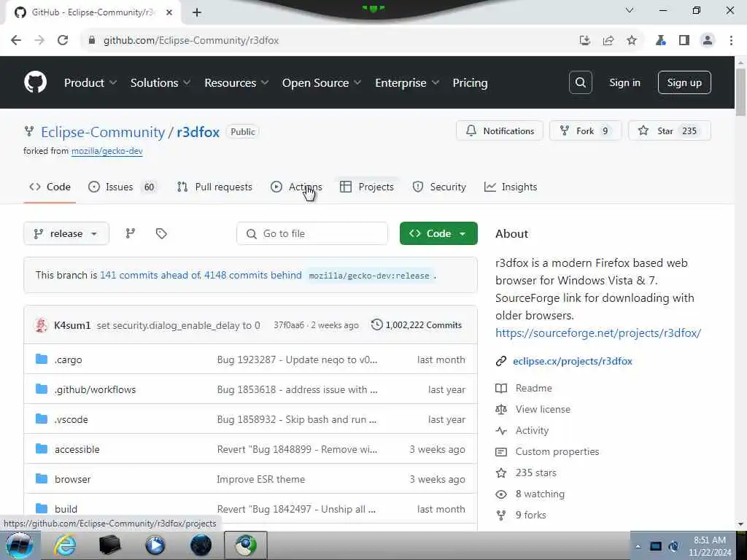Open the Pull requests tab
Screen dimensions: 747x560
pyautogui.click(x=214, y=187)
